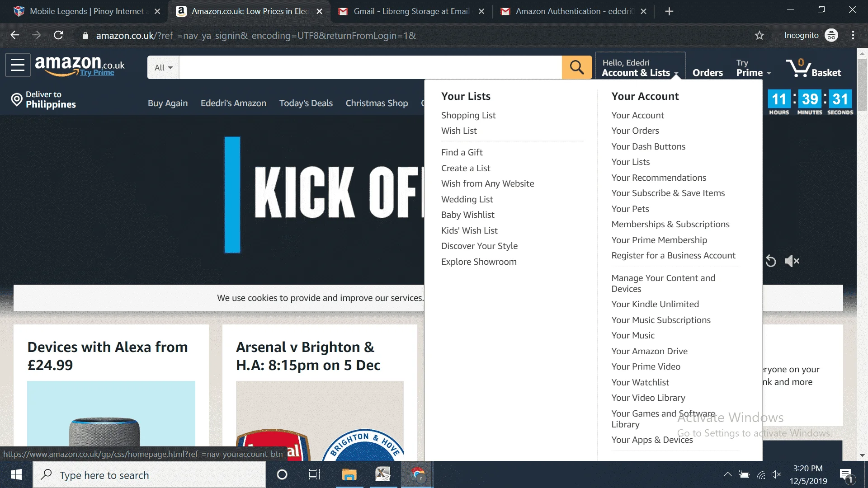Go to Your Orders in the flyout
This screenshot has width=868, height=488.
pos(635,131)
